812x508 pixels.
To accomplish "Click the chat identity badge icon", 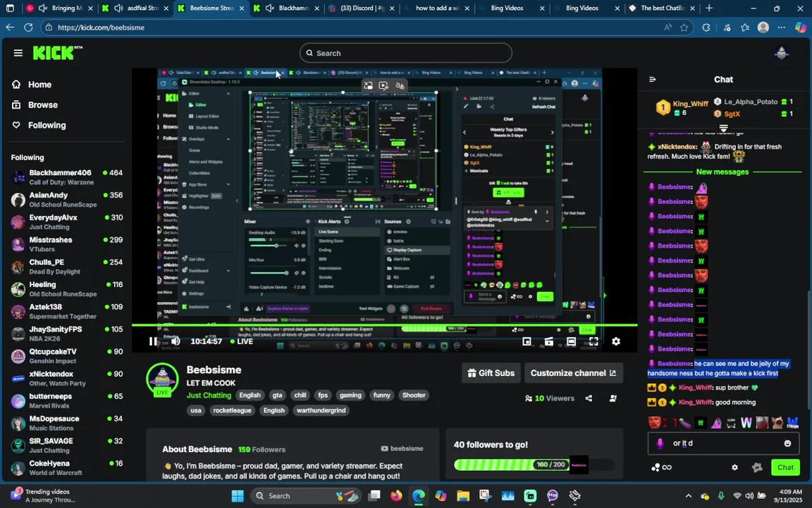I will 660,443.
